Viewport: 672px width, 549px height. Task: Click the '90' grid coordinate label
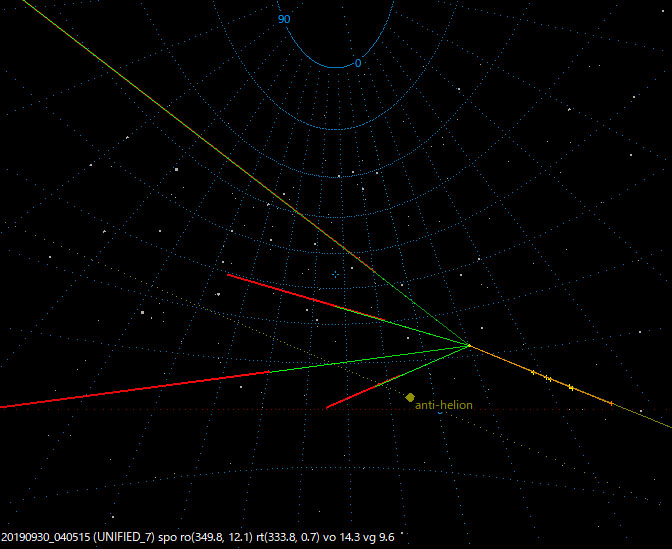284,19
